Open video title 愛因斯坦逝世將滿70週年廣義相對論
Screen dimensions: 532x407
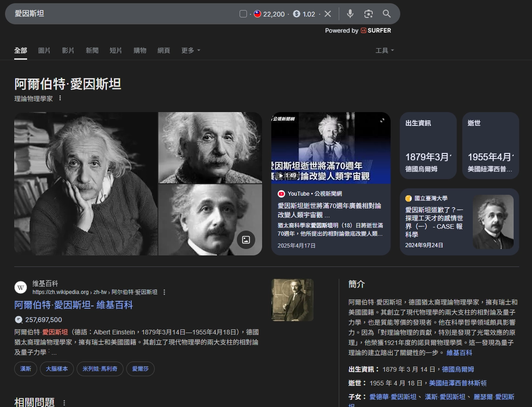click(329, 210)
